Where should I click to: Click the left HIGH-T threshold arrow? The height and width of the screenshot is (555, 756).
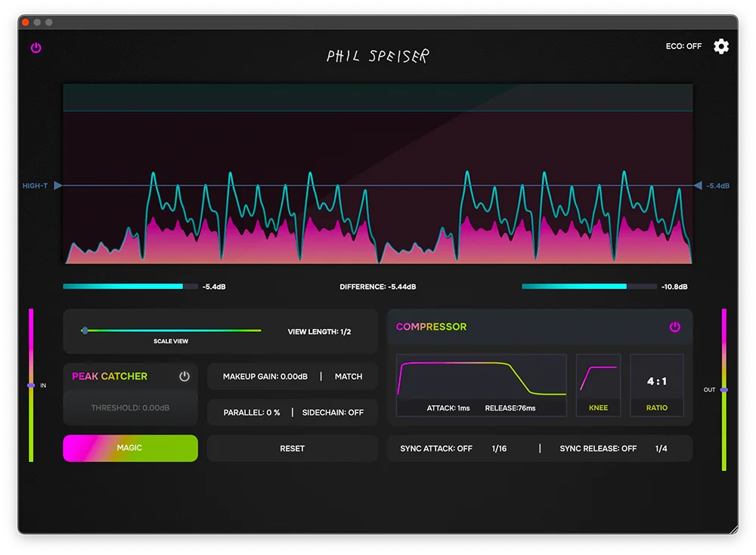[58, 186]
